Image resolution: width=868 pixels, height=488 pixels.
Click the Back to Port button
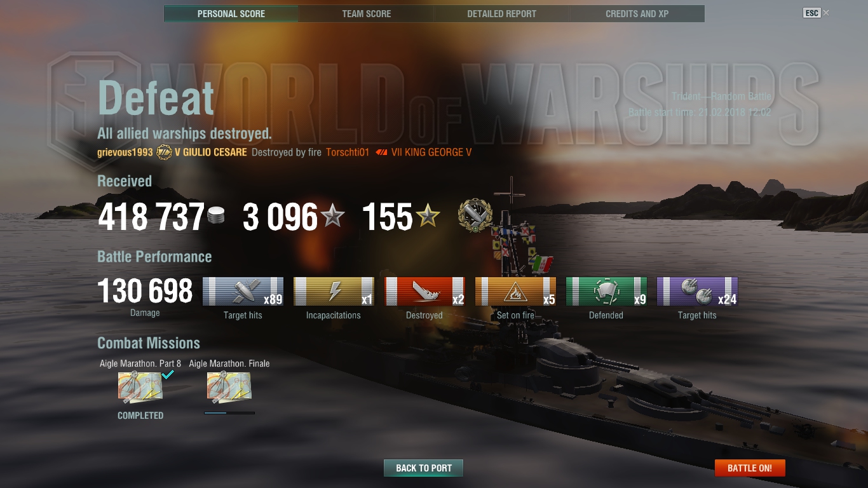coord(423,468)
